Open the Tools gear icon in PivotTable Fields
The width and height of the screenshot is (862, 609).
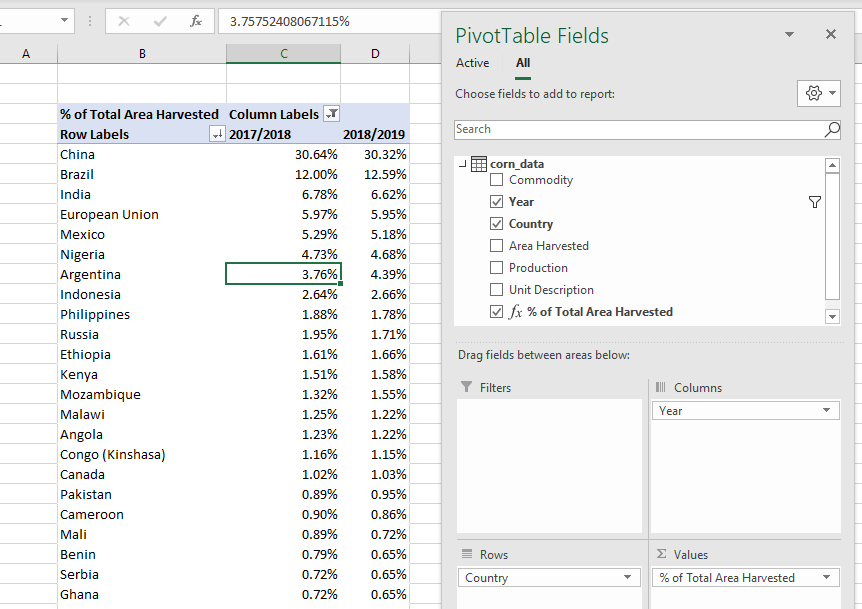pos(818,93)
